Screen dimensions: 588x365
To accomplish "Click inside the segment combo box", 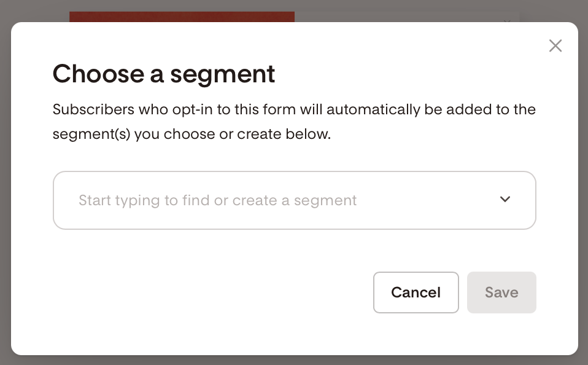I will pyautogui.click(x=295, y=200).
